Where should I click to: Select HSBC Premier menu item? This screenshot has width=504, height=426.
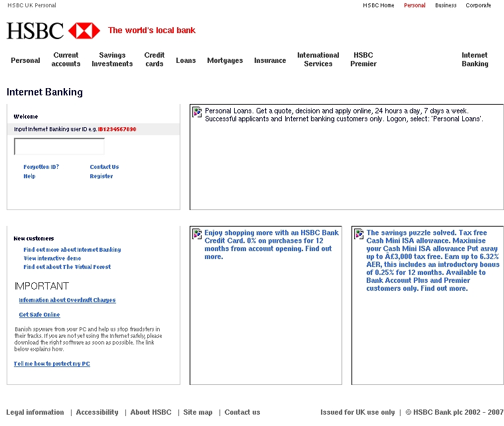(363, 60)
